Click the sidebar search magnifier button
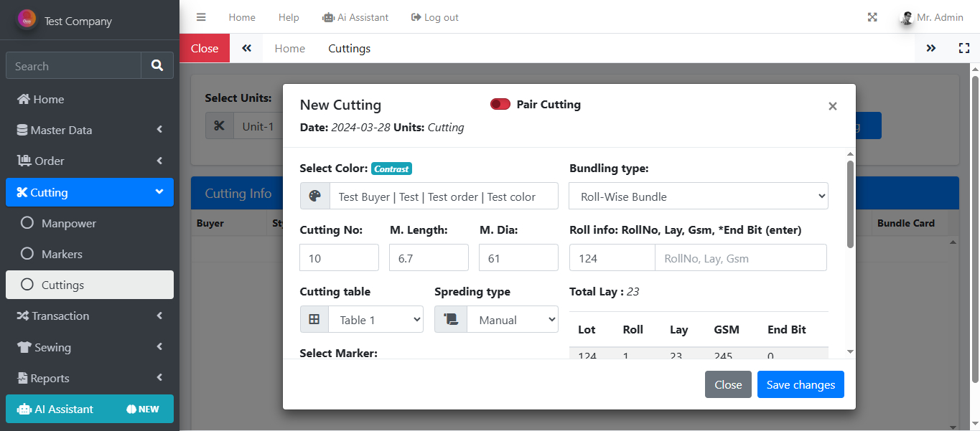Image resolution: width=980 pixels, height=431 pixels. [157, 66]
